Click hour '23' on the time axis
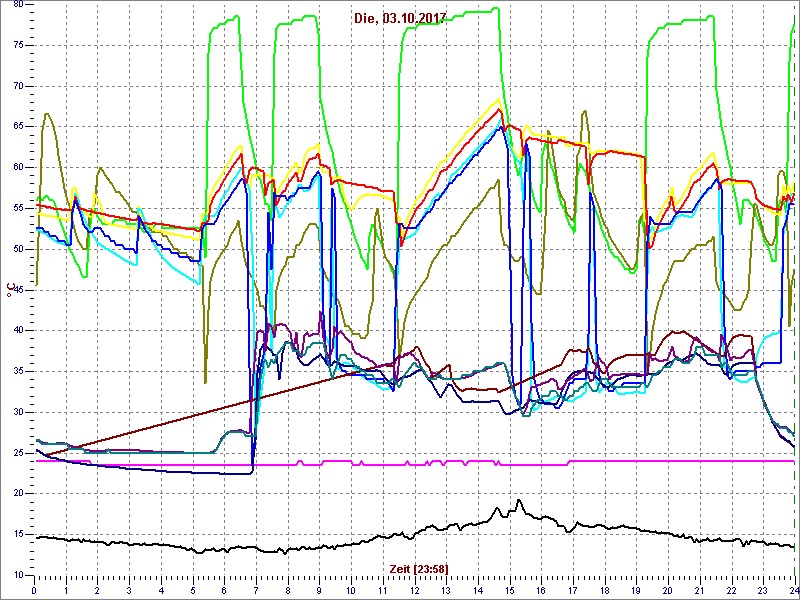This screenshot has height=600, width=800. [763, 589]
